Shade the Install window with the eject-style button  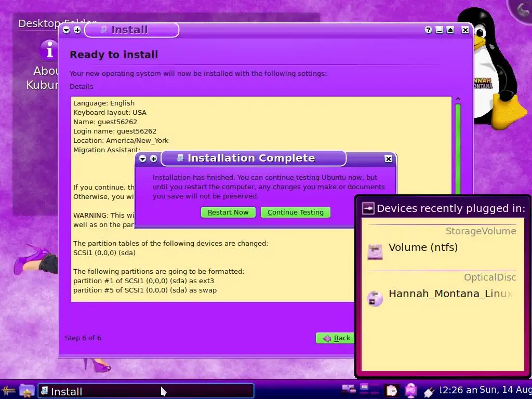point(450,30)
